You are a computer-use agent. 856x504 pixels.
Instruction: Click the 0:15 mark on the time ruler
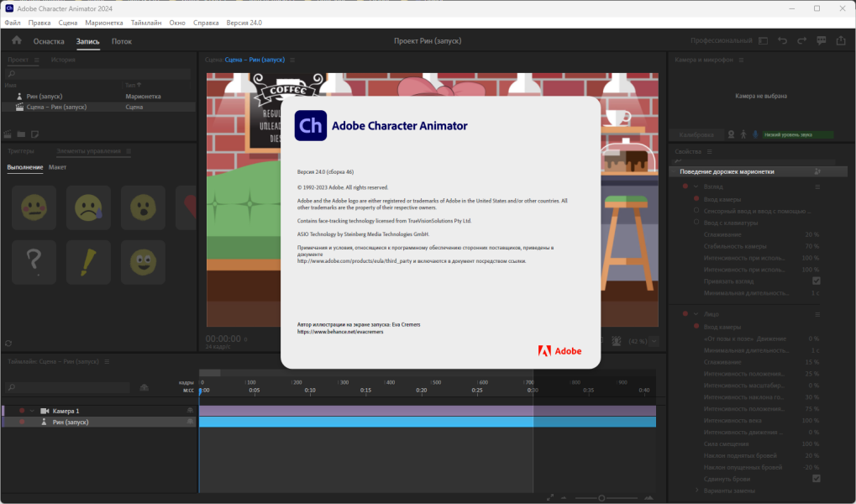pos(365,390)
